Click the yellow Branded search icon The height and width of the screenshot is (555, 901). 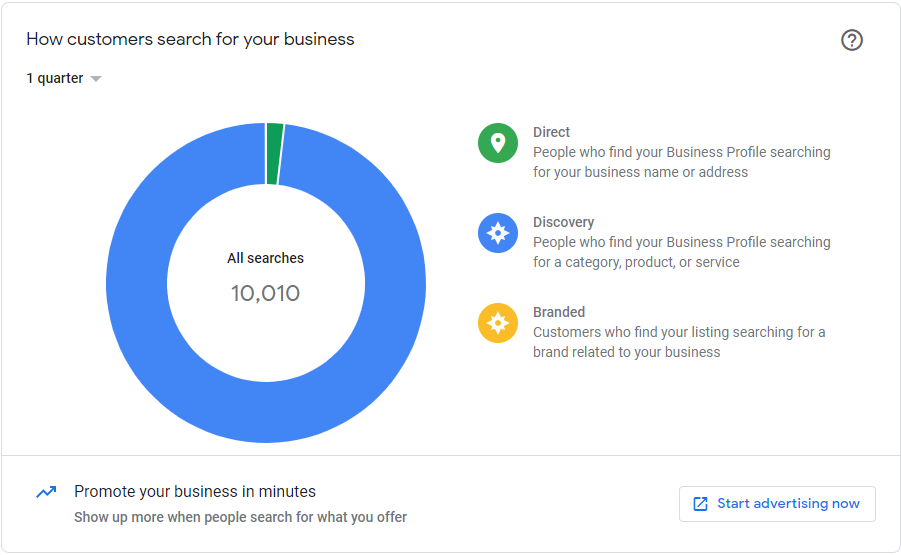[x=498, y=323]
